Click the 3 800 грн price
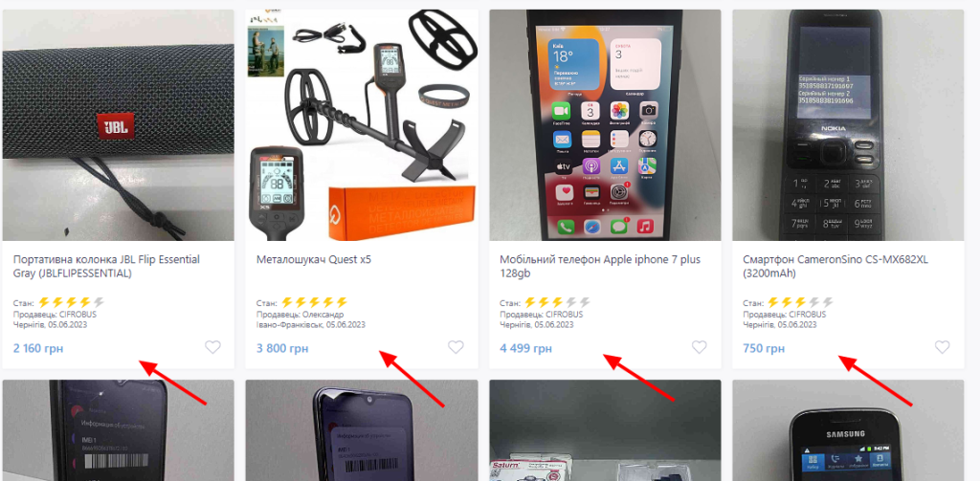The image size is (980, 481). (x=282, y=348)
